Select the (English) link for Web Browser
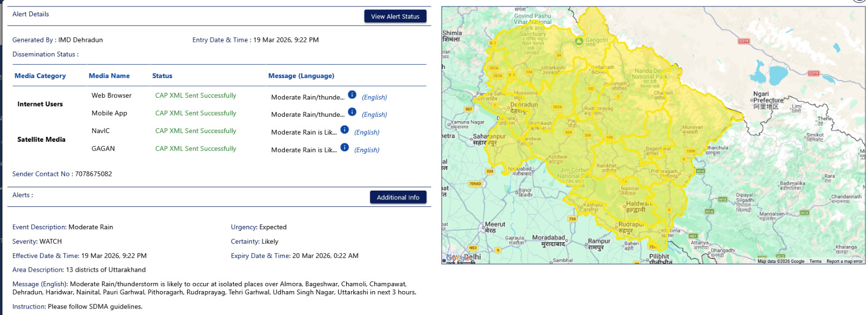This screenshot has height=315, width=868. tap(374, 97)
